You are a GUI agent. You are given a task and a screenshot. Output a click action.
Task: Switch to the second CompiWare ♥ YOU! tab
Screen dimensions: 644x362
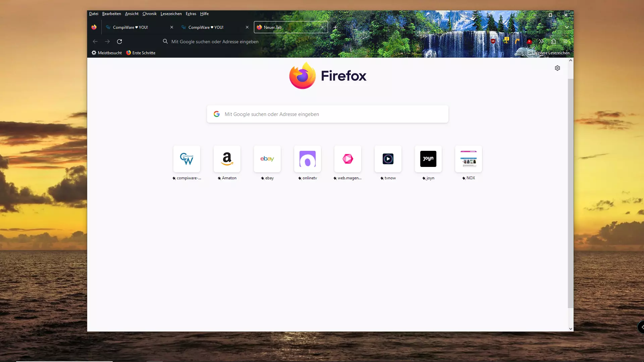[x=215, y=27]
